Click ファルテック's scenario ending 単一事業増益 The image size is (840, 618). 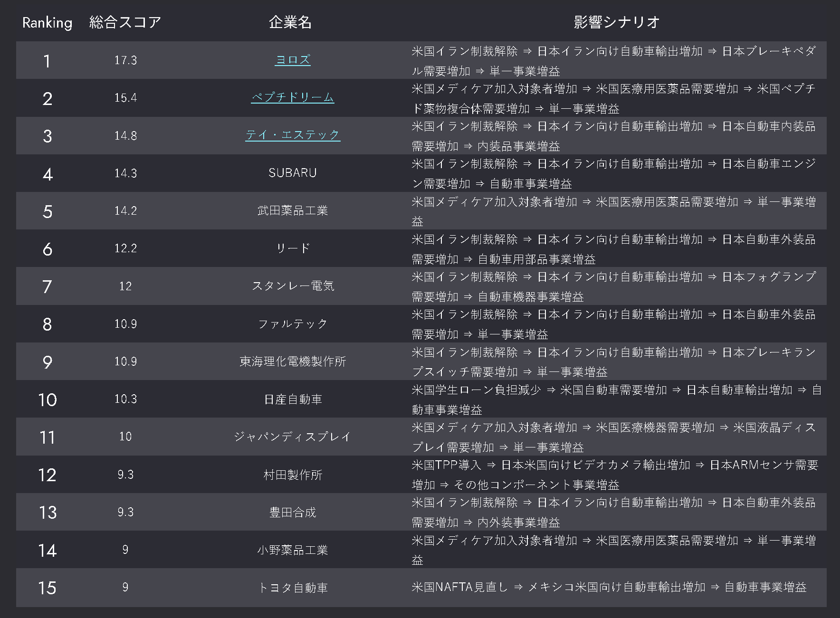coord(613,324)
